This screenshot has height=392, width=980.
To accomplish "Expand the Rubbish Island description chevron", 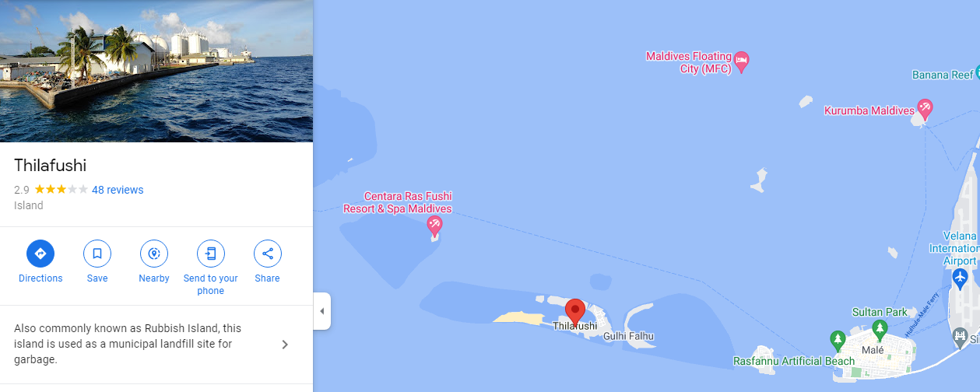I will point(285,345).
